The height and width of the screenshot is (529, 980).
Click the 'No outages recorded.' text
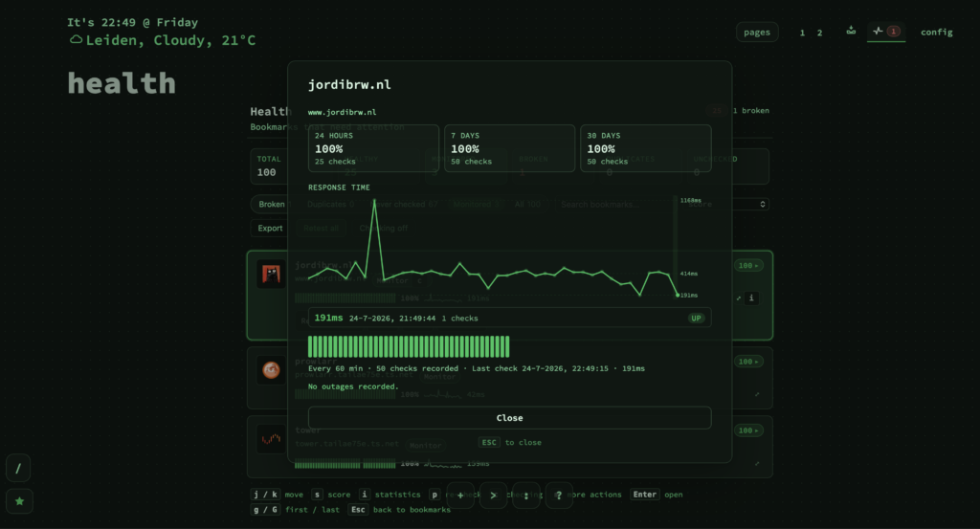click(x=353, y=386)
